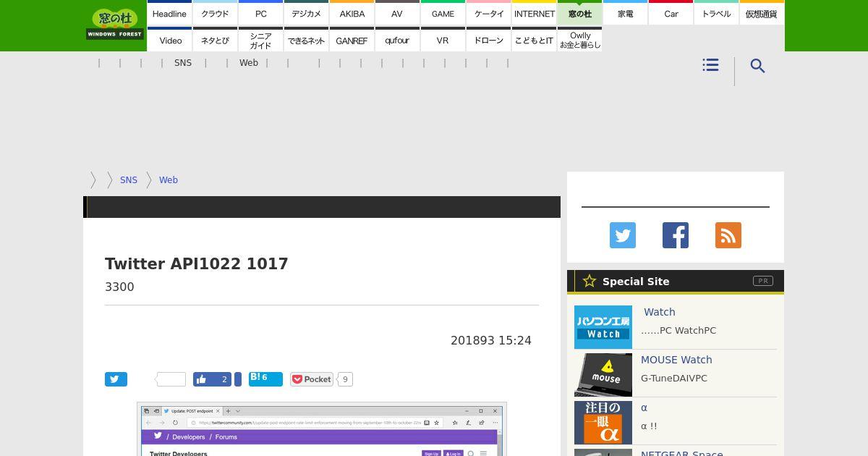Open the Windows Forest site logo
This screenshot has width=868, height=456.
(x=115, y=24)
